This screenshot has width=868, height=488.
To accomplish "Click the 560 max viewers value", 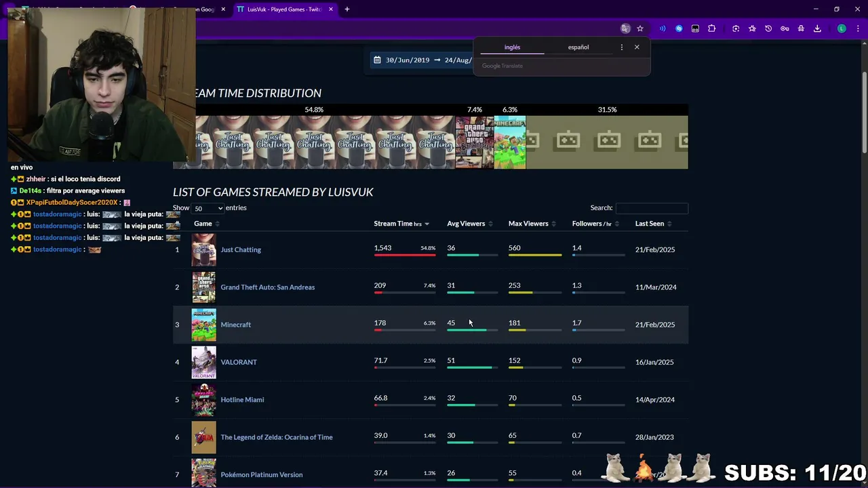I will coord(515,248).
